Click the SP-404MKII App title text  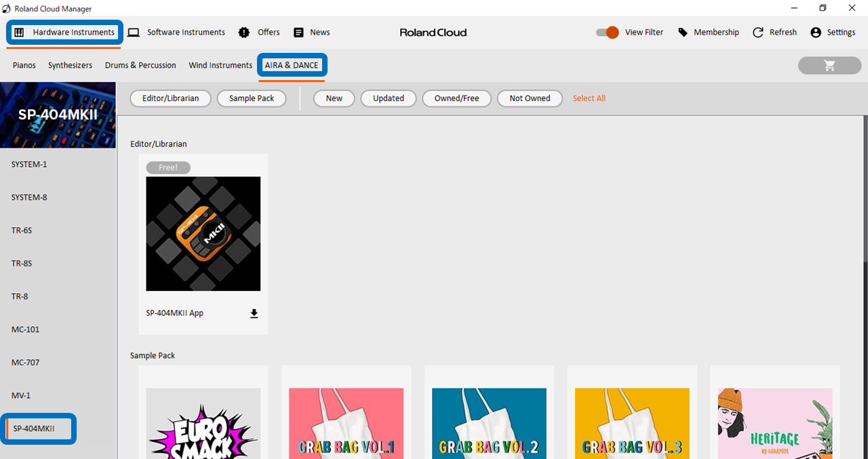[x=175, y=313]
